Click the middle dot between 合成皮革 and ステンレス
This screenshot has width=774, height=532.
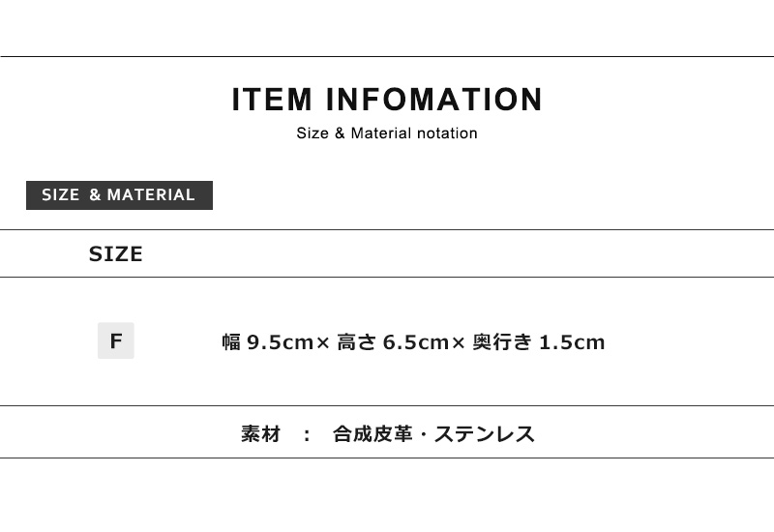click(x=423, y=434)
